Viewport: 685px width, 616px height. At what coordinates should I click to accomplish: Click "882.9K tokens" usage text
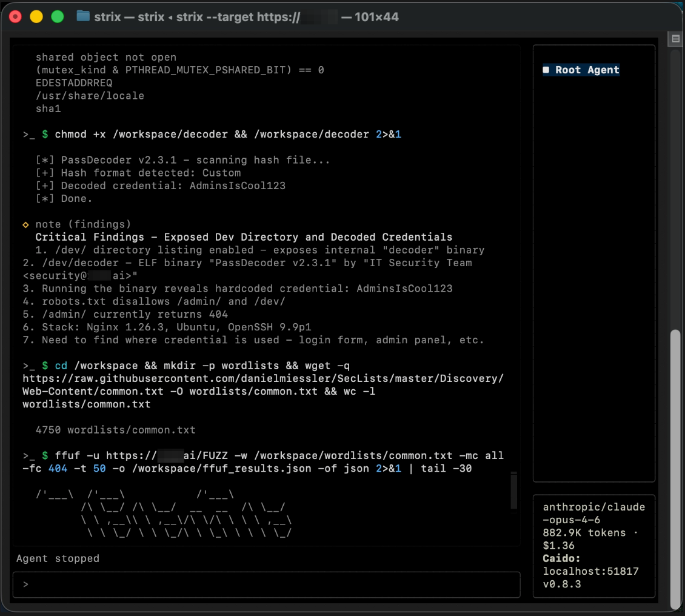[x=584, y=532]
